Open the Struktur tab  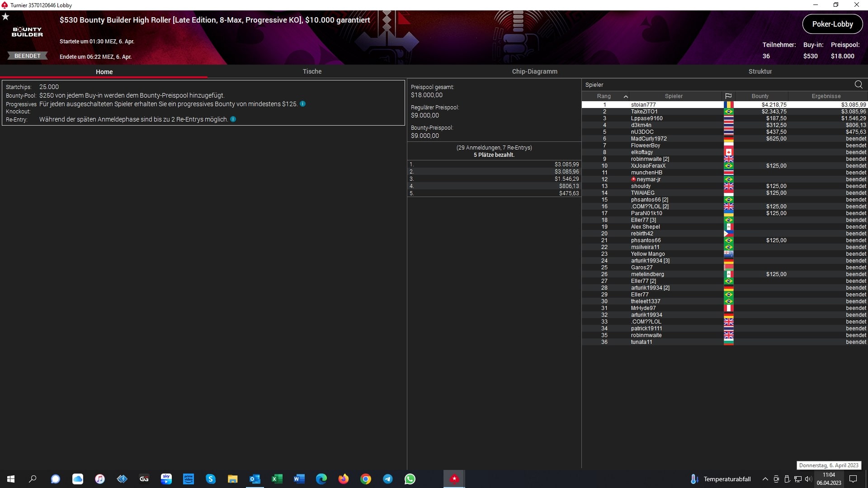760,71
